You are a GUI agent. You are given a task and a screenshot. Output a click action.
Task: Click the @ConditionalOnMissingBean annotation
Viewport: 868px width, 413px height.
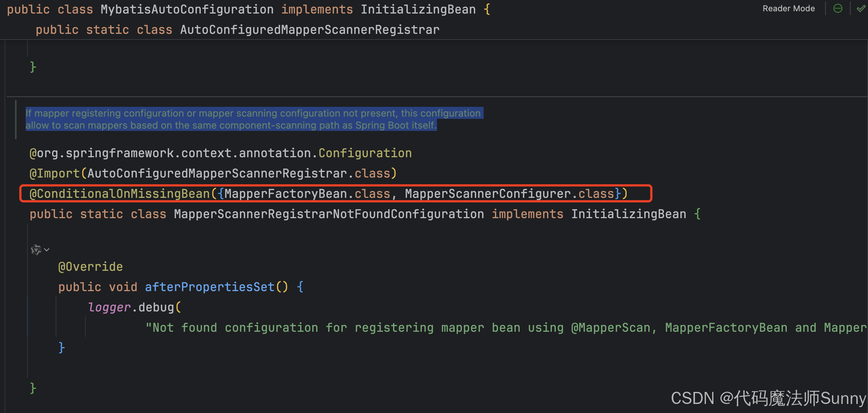coord(120,194)
